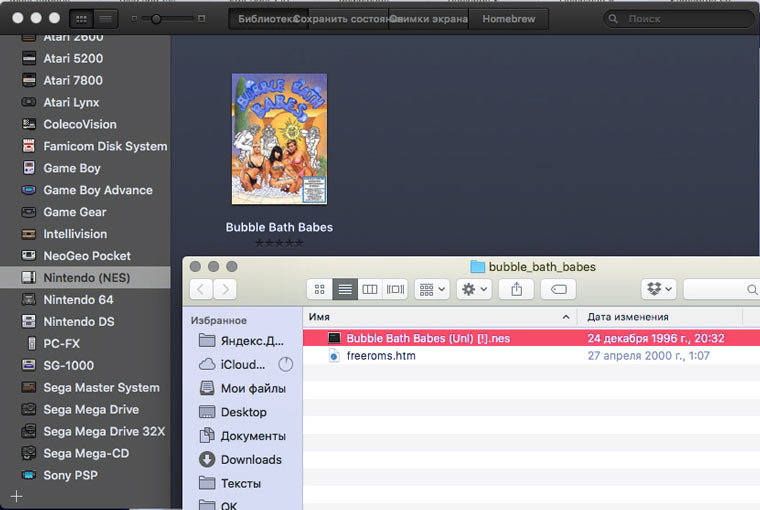Select Nintendo (NES) in sidebar
760x510 pixels.
pos(85,278)
